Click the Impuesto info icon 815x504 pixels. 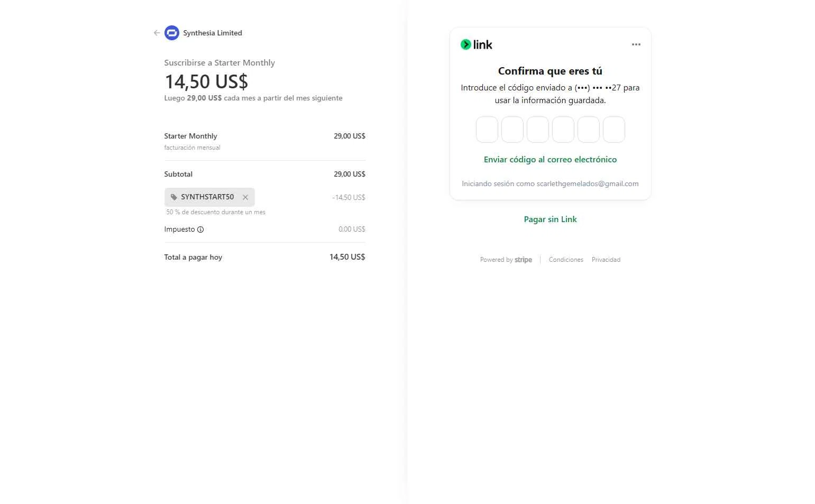coord(200,230)
